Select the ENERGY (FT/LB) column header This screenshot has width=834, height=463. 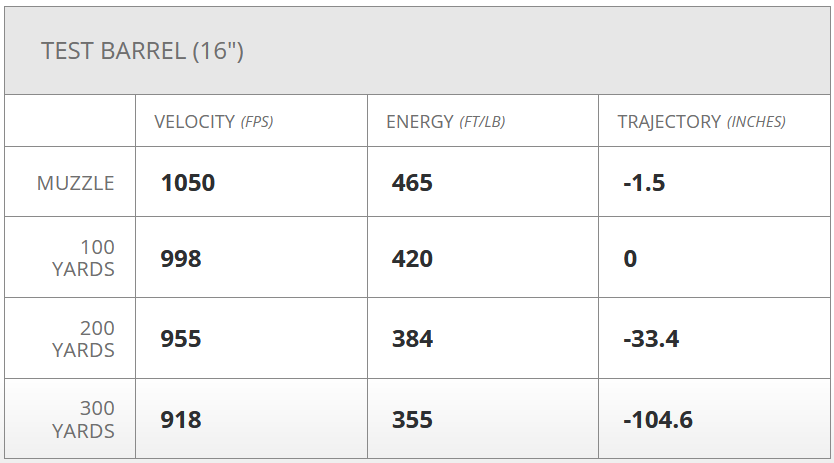[x=445, y=122]
